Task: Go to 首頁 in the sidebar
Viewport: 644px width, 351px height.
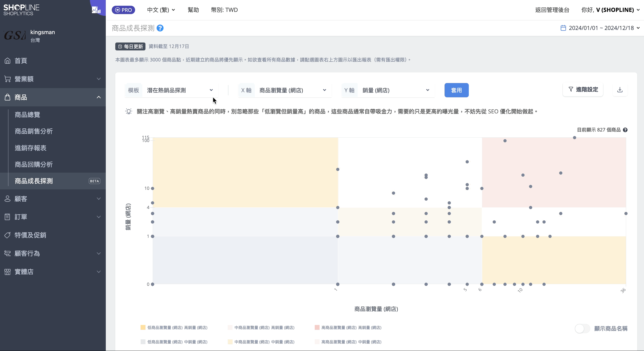Action: (x=53, y=61)
